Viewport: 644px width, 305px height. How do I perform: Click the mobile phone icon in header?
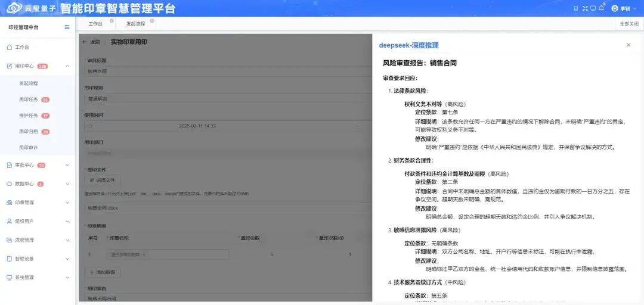pos(575,8)
